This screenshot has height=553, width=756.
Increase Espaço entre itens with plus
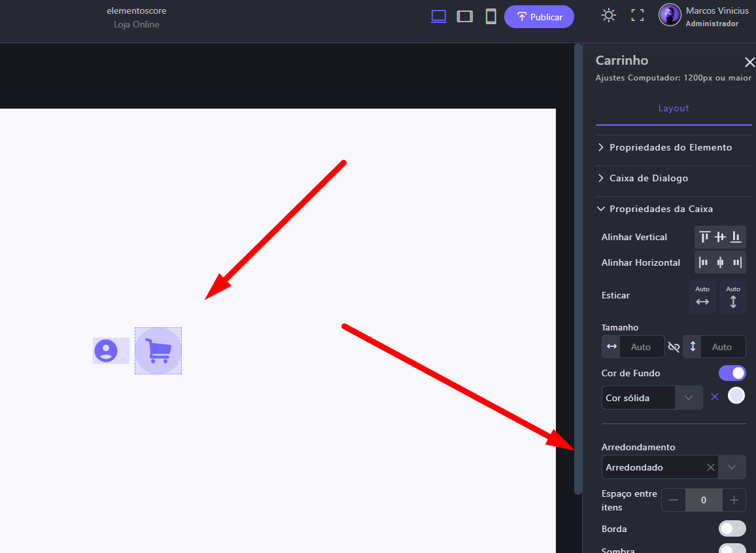pos(734,500)
